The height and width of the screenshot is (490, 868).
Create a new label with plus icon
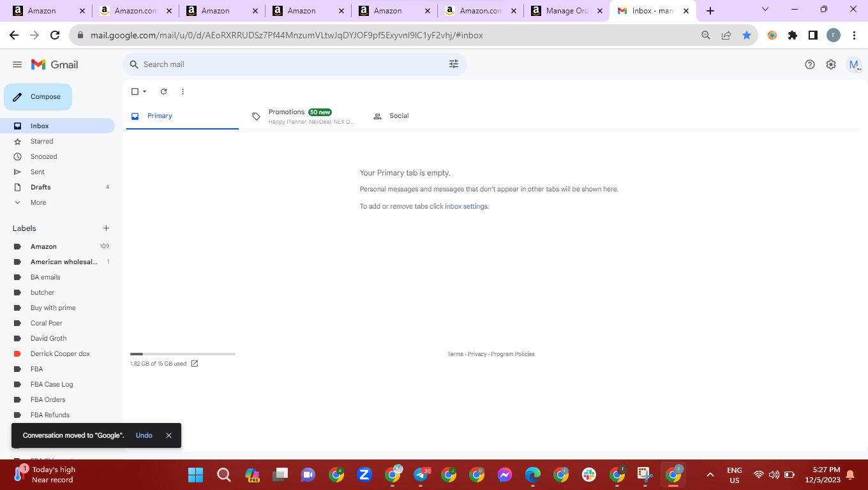point(106,228)
